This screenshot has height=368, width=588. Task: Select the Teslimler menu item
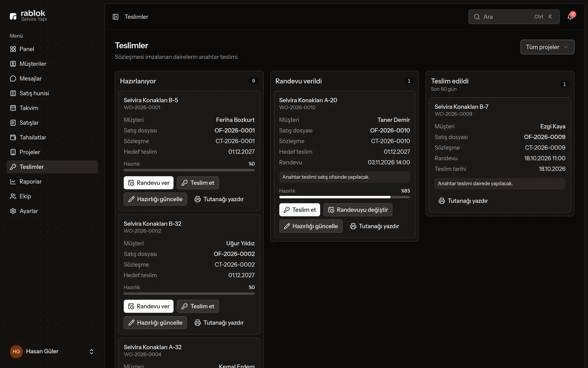52,167
